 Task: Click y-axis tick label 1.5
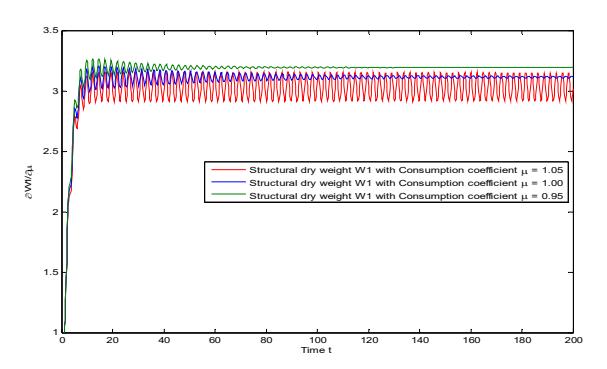tap(51, 272)
